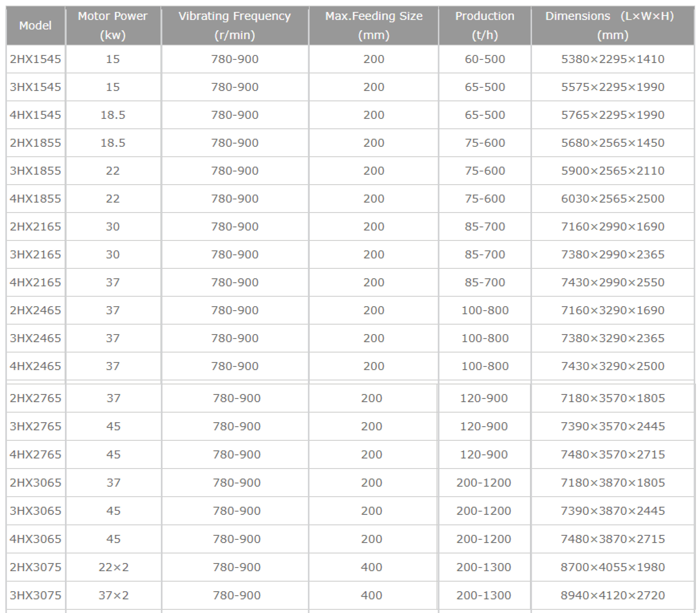Click dimensions 7180×3870×1805
Viewport: 700px width, 613px height.
tap(613, 483)
